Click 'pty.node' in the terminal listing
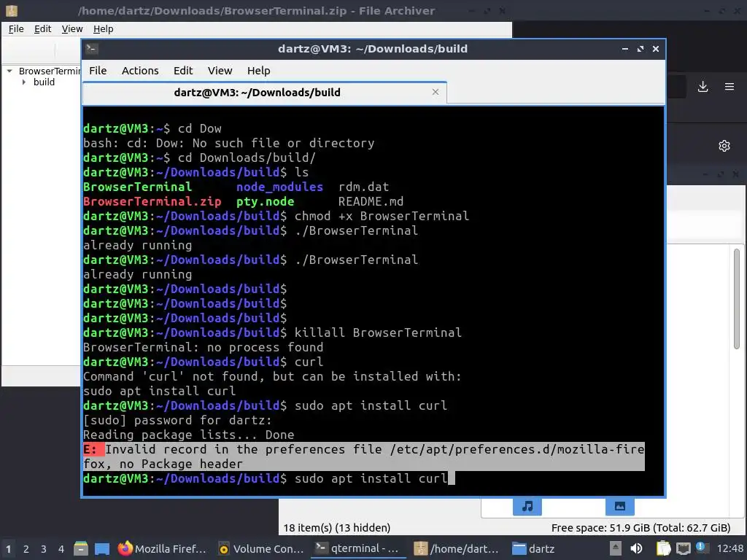This screenshot has height=560, width=747. click(x=266, y=201)
